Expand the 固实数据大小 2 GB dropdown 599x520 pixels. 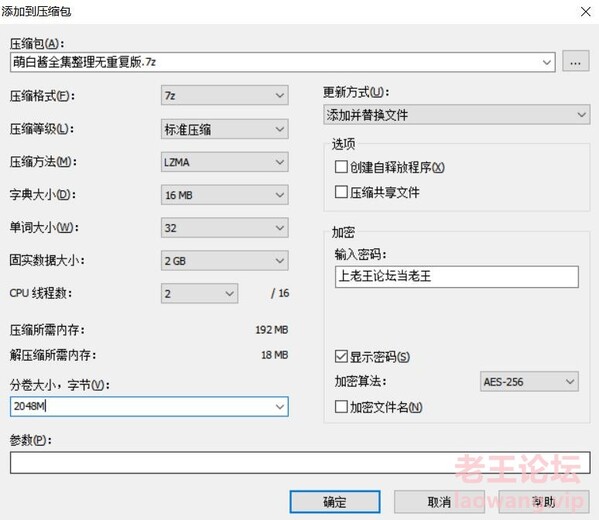click(224, 261)
